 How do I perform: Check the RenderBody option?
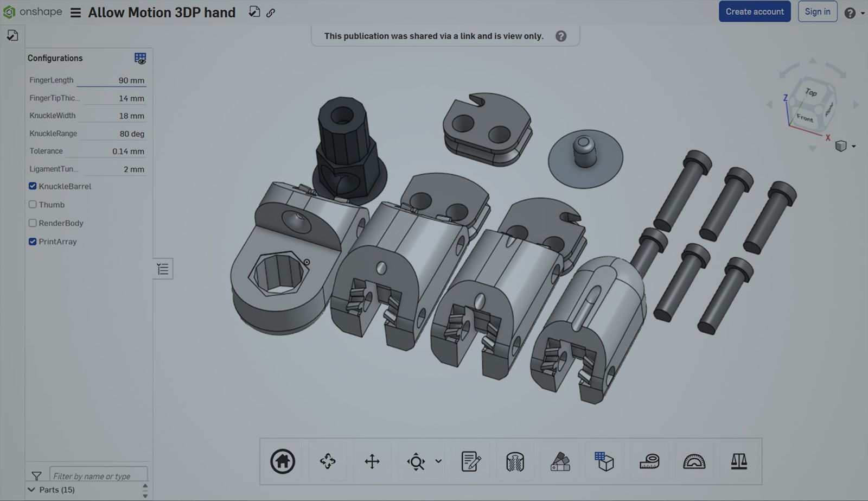[33, 223]
